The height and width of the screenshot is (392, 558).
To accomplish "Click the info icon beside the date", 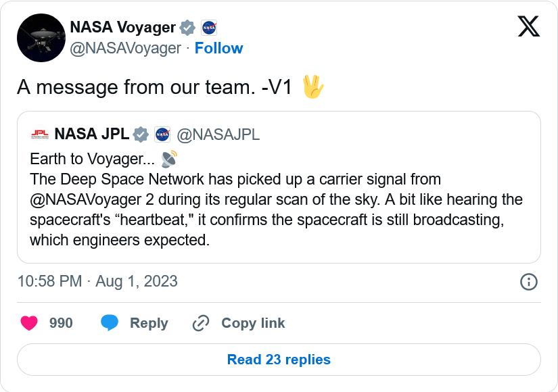I will (528, 282).
